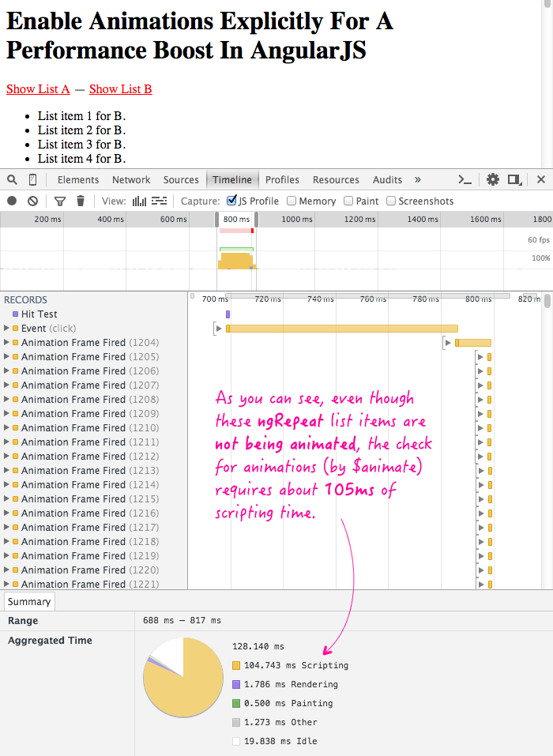This screenshot has width=553, height=756.
Task: Click the 104.743 ms Scripting text
Action: click(296, 665)
